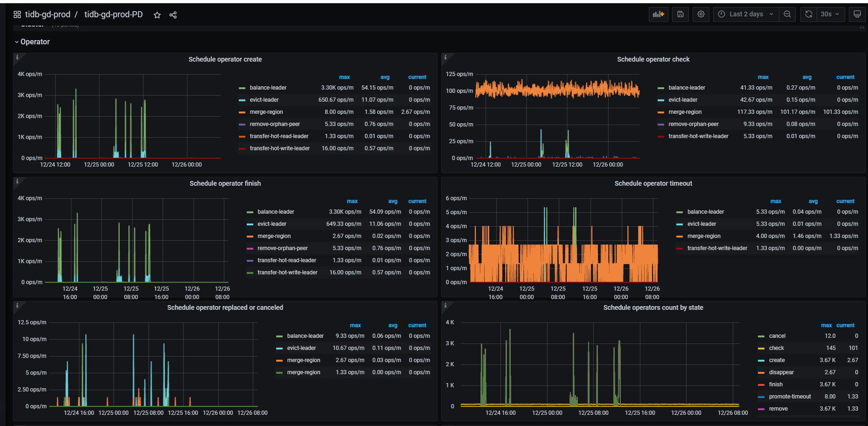Cycle view mode monitor icon
Image resolution: width=868 pixels, height=426 pixels.
[857, 14]
